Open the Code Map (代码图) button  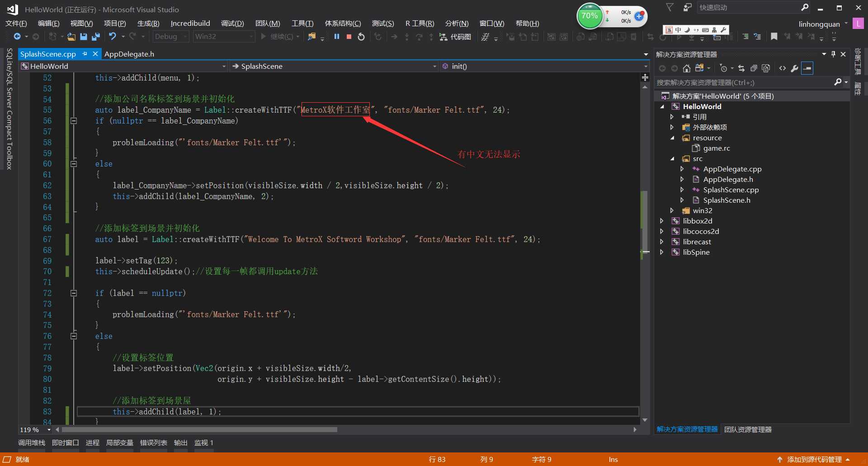point(455,37)
